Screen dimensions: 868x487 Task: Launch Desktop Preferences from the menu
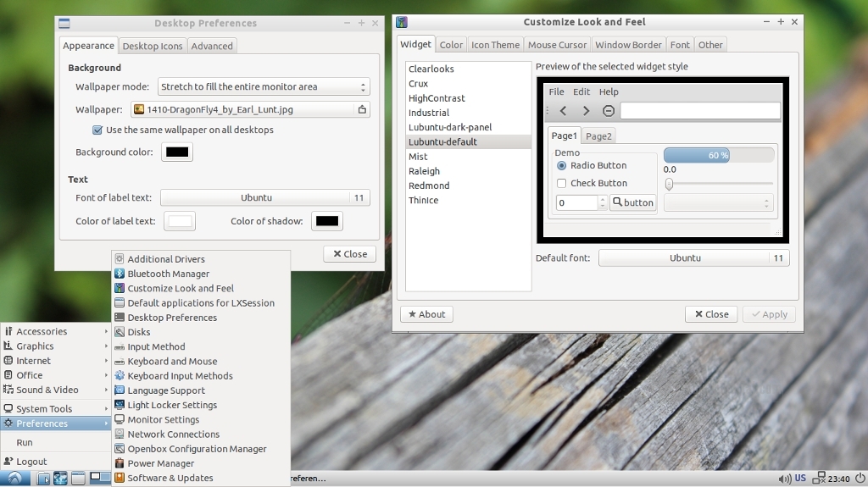201,318
